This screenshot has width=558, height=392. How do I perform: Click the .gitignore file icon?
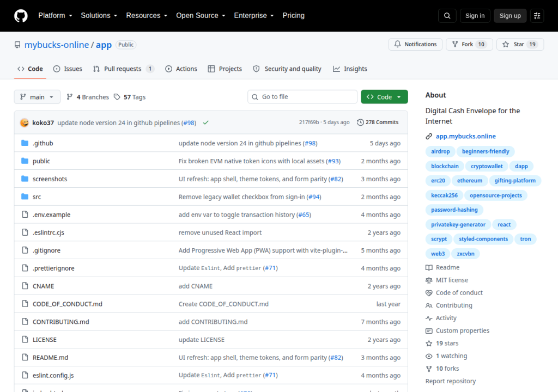(25, 250)
